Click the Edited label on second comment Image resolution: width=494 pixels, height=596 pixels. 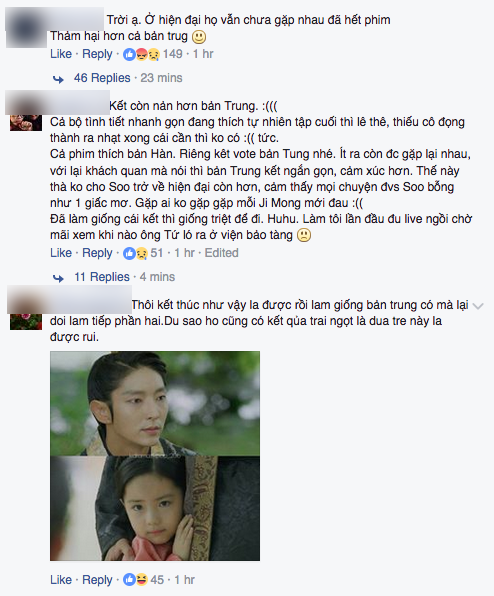click(222, 253)
